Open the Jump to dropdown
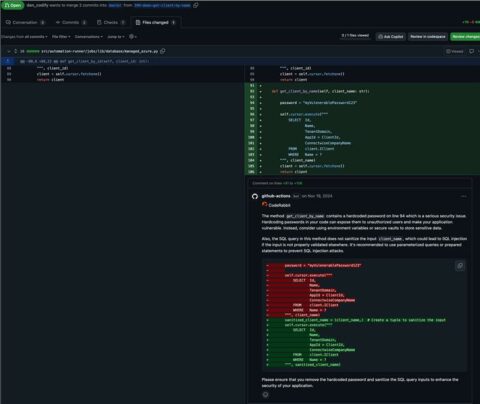This screenshot has height=404, width=480. click(116, 37)
